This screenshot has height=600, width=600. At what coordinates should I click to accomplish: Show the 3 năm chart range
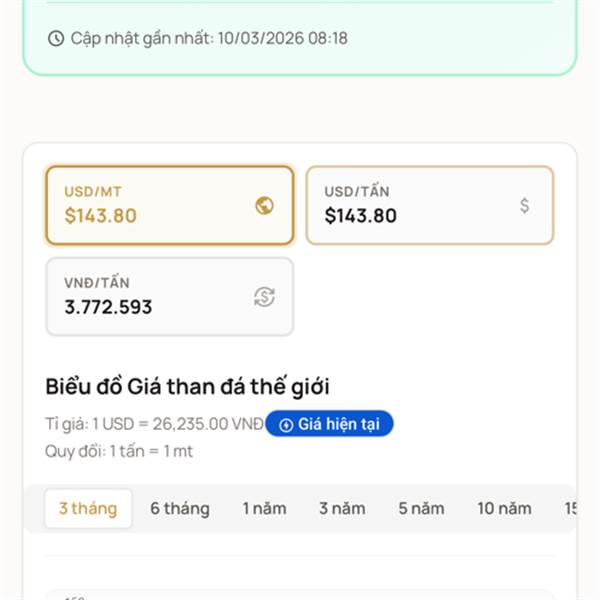tap(342, 509)
